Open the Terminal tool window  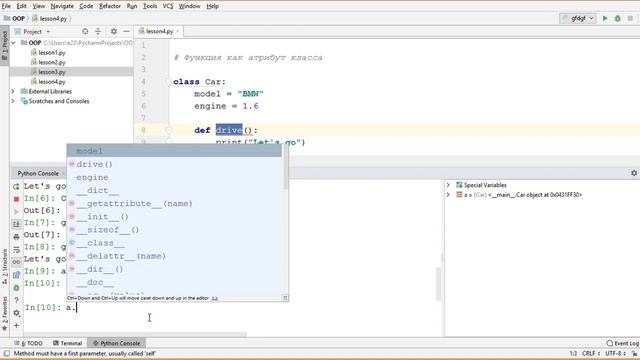pyautogui.click(x=68, y=343)
